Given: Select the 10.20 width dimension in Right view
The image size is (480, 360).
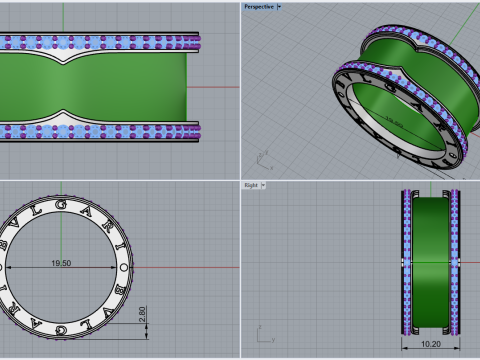Looking at the screenshot, I should click(431, 344).
